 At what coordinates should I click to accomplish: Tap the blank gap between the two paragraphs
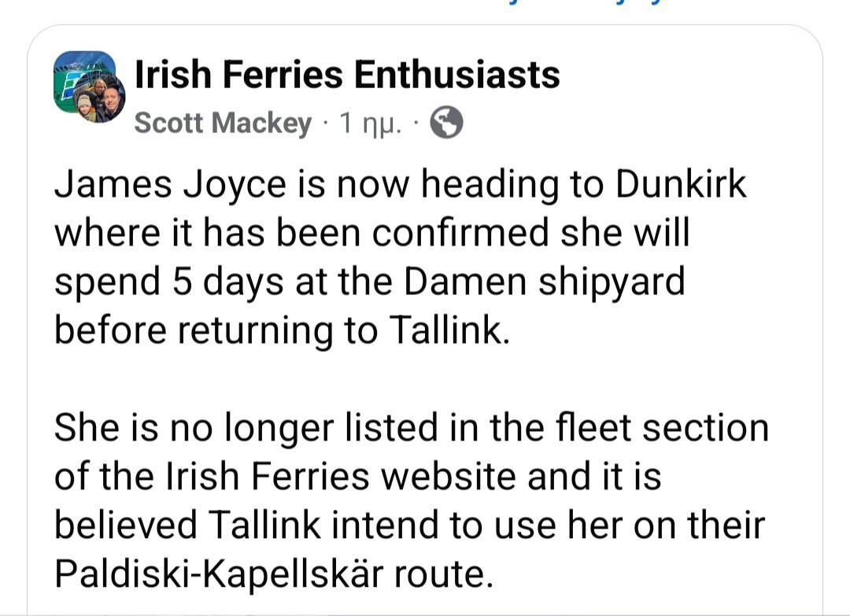tap(412, 379)
